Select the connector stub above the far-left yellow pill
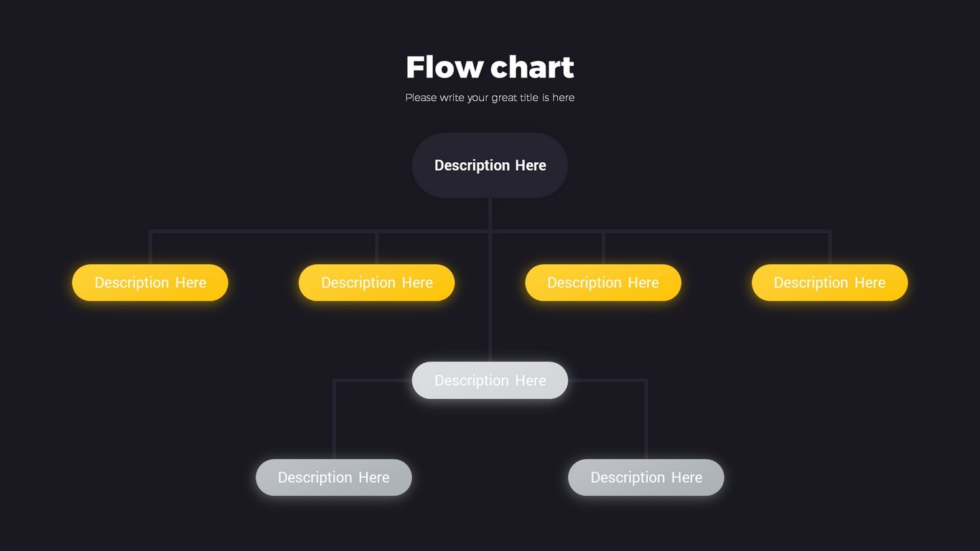Viewport: 980px width, 551px height. (150, 249)
